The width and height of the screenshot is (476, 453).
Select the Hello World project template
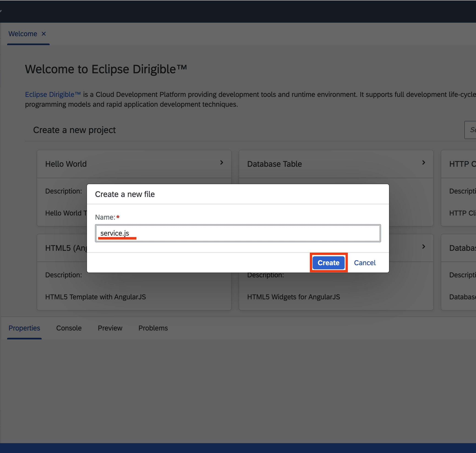click(x=66, y=164)
